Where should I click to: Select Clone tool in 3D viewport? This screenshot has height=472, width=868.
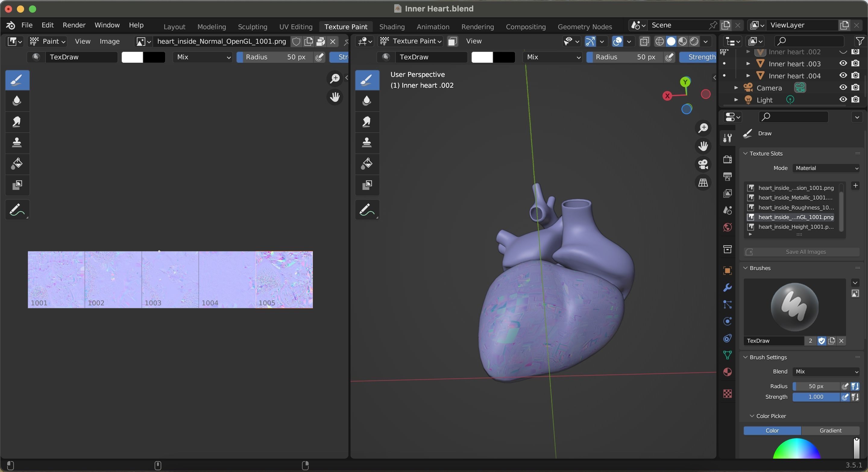367,143
